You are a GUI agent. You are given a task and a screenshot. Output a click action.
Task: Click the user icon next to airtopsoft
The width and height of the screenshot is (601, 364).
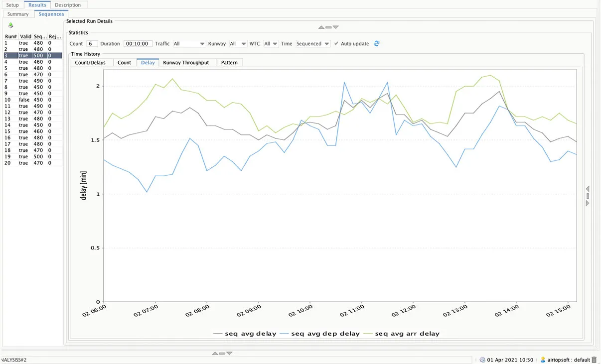click(543, 360)
